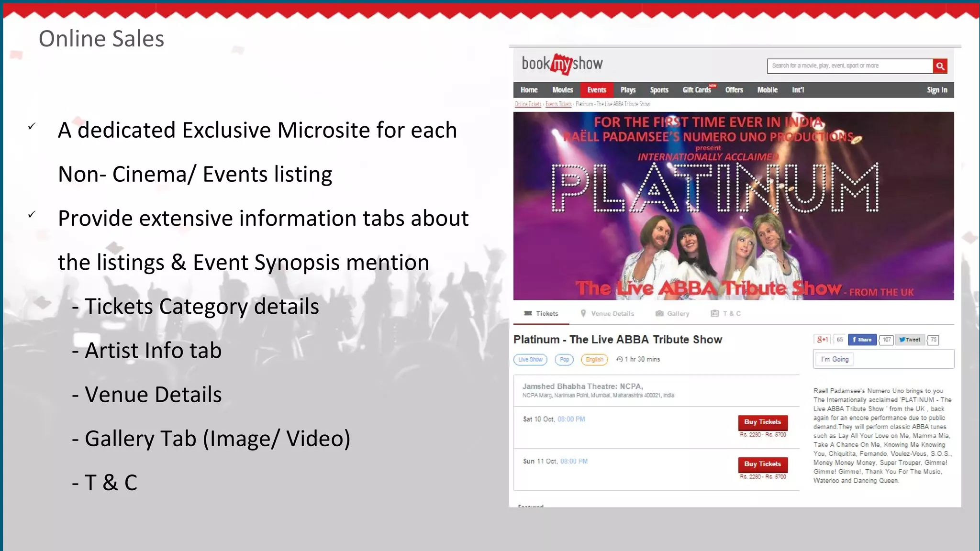Click the red search magnifier button

(940, 66)
